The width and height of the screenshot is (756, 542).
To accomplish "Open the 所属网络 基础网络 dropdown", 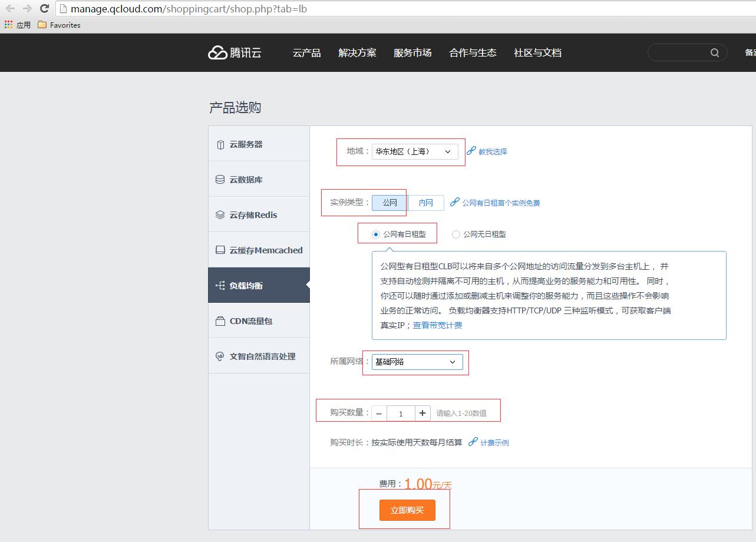I will point(417,362).
